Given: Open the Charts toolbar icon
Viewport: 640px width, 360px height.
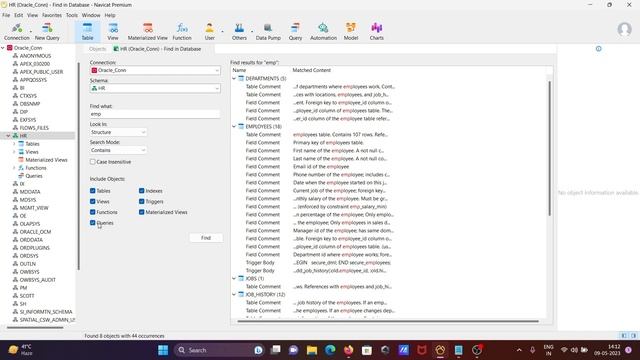Looking at the screenshot, I should point(376,31).
